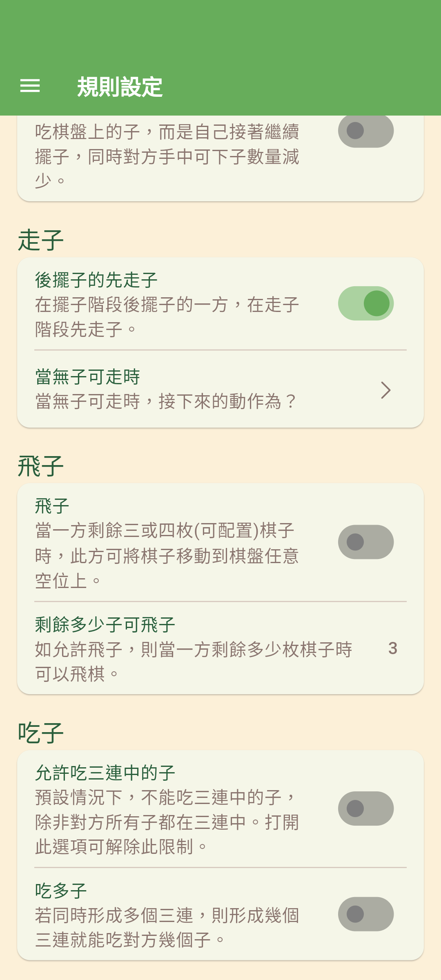Enable the 吃多子 switch
Viewport: 441px width, 980px height.
(x=365, y=914)
